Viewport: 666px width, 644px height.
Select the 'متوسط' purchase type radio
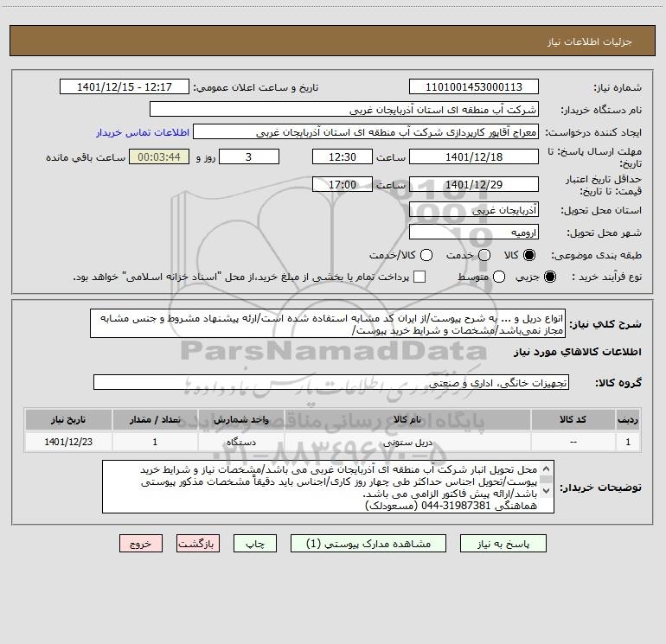coord(499,277)
